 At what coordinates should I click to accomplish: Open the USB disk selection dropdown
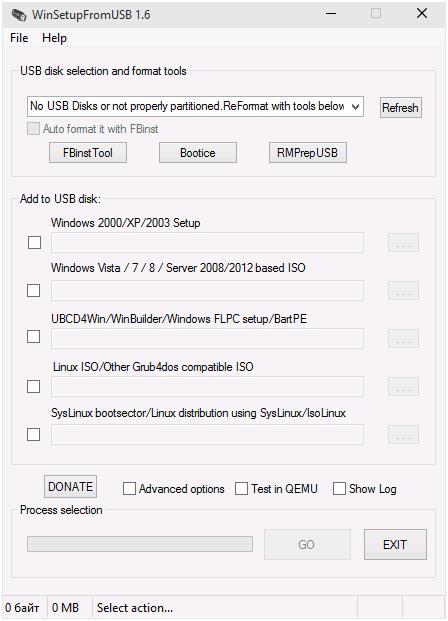(195, 107)
